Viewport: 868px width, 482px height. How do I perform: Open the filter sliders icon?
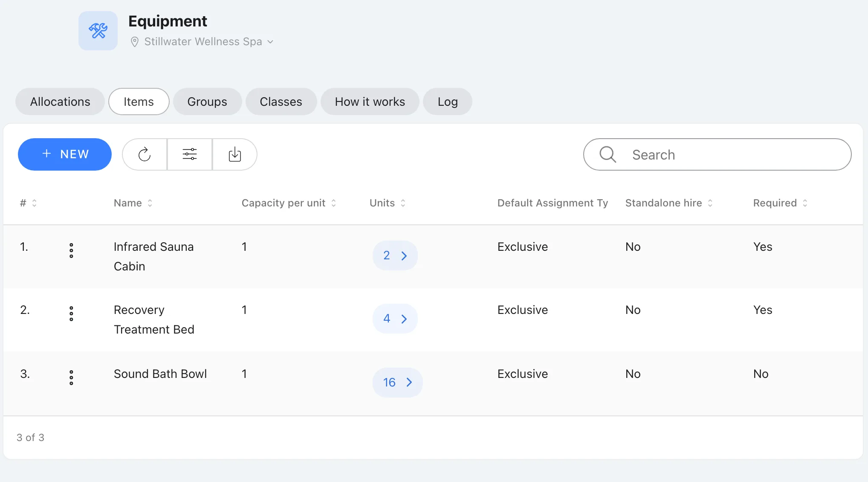point(190,154)
